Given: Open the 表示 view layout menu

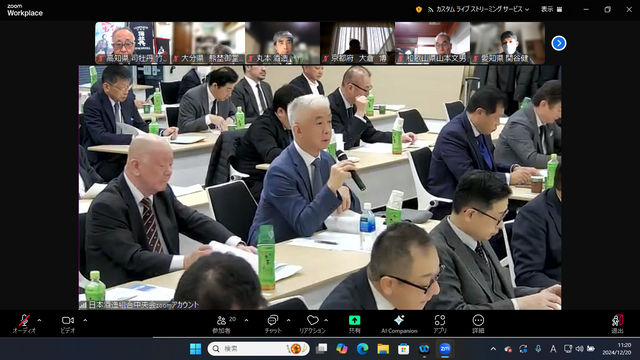Looking at the screenshot, I should click(x=552, y=9).
